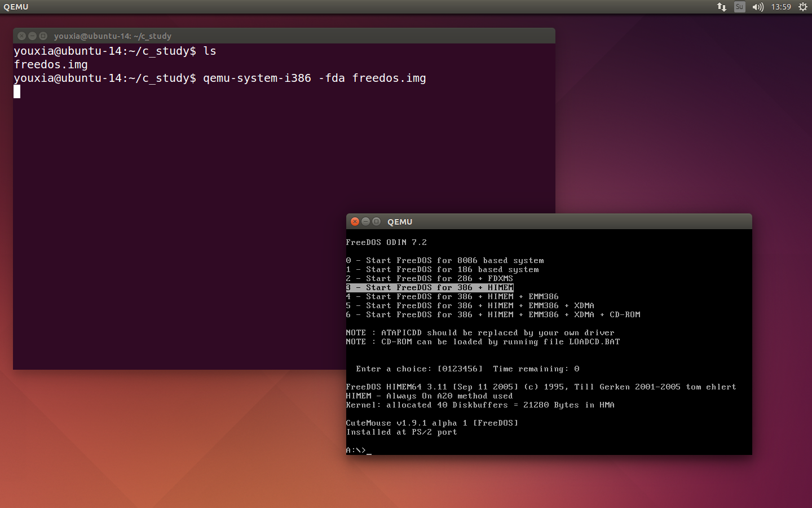Click the up-down arrows network indicator icon
Screen dimensions: 812x508
tap(721, 7)
